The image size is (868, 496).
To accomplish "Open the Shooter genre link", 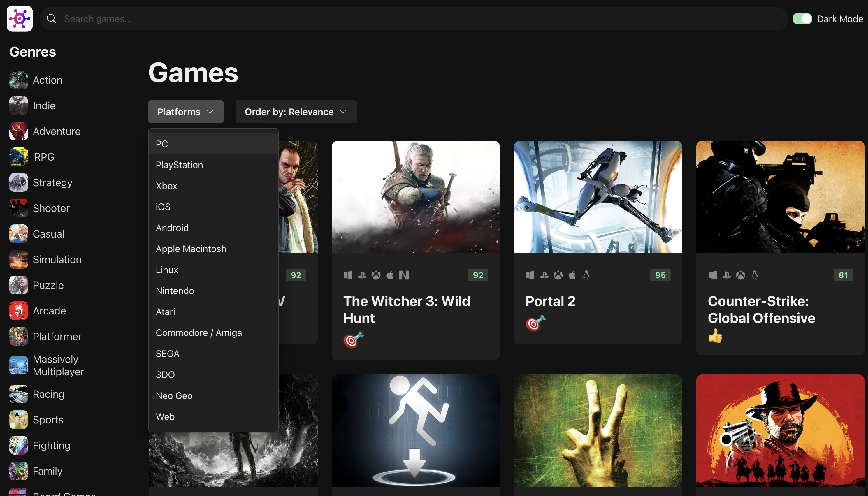I will 51,208.
